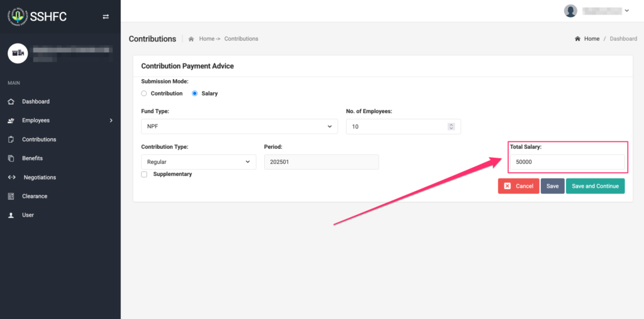Enable the Supplementary checkbox
The image size is (644, 319).
click(144, 175)
